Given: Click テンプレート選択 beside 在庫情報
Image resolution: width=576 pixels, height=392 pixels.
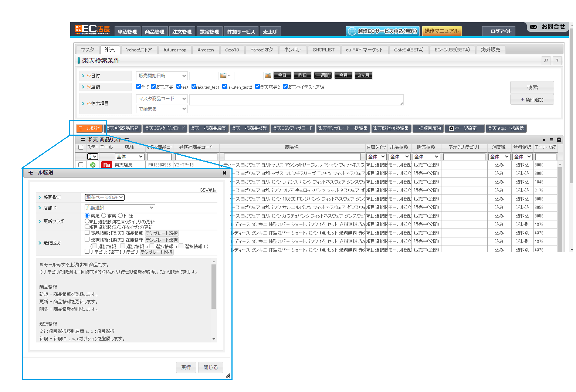Looking at the screenshot, I should [x=162, y=240].
